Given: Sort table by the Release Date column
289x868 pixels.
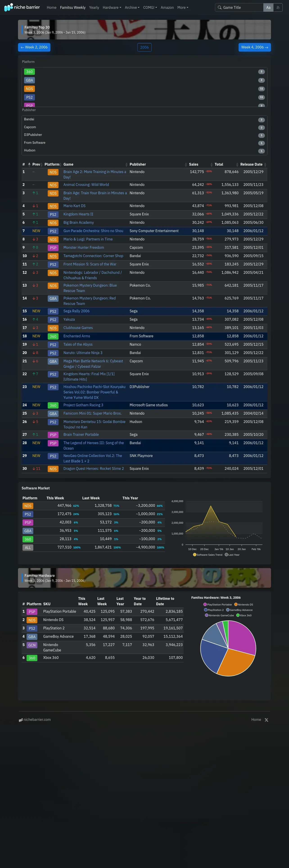Looking at the screenshot, I should [253, 164].
